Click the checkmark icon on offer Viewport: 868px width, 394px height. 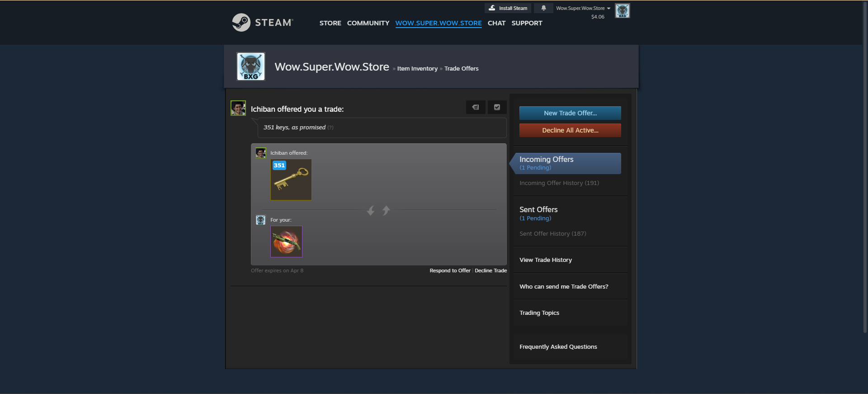(x=497, y=107)
